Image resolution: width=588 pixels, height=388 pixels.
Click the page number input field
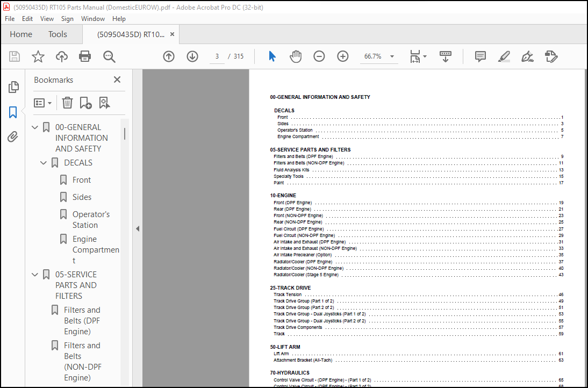[x=217, y=56]
